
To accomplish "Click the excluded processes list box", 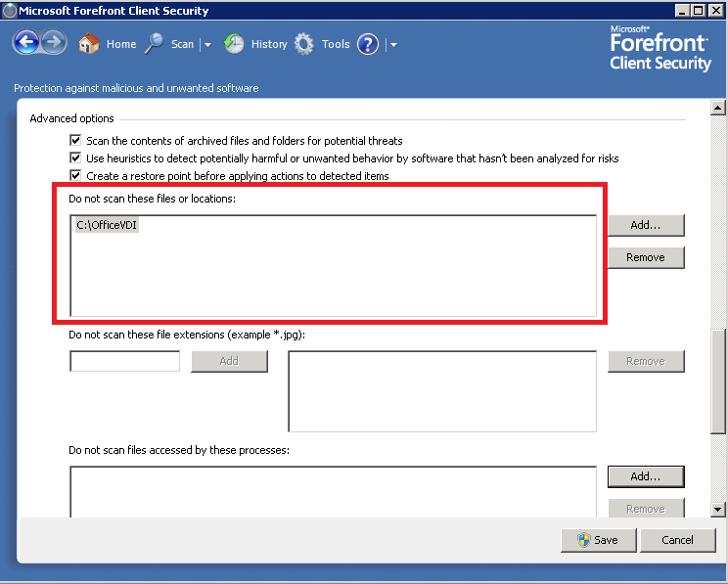I will tap(333, 492).
